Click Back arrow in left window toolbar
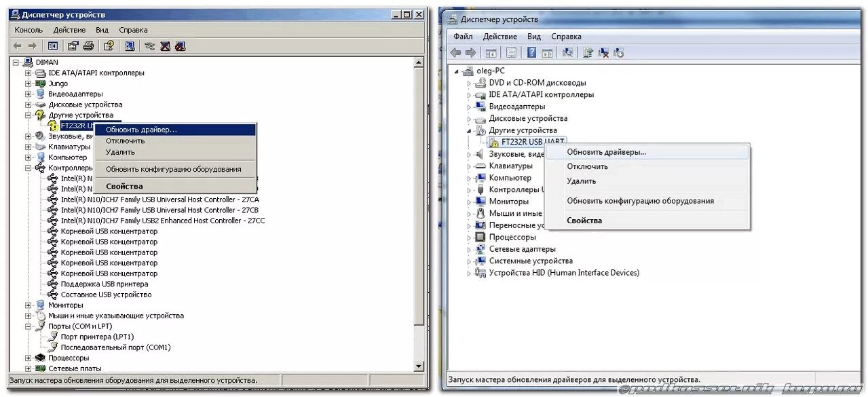This screenshot has height=397, width=868. pyautogui.click(x=17, y=46)
